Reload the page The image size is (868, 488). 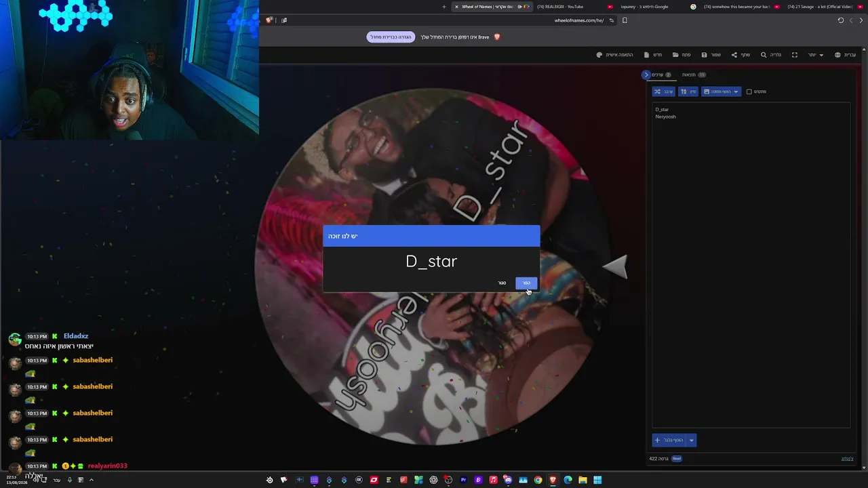[x=841, y=20]
